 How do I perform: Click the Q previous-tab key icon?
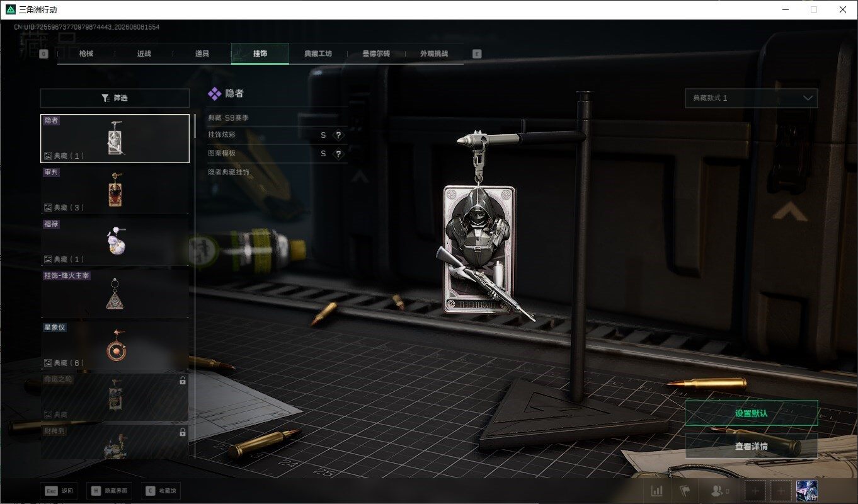[44, 54]
